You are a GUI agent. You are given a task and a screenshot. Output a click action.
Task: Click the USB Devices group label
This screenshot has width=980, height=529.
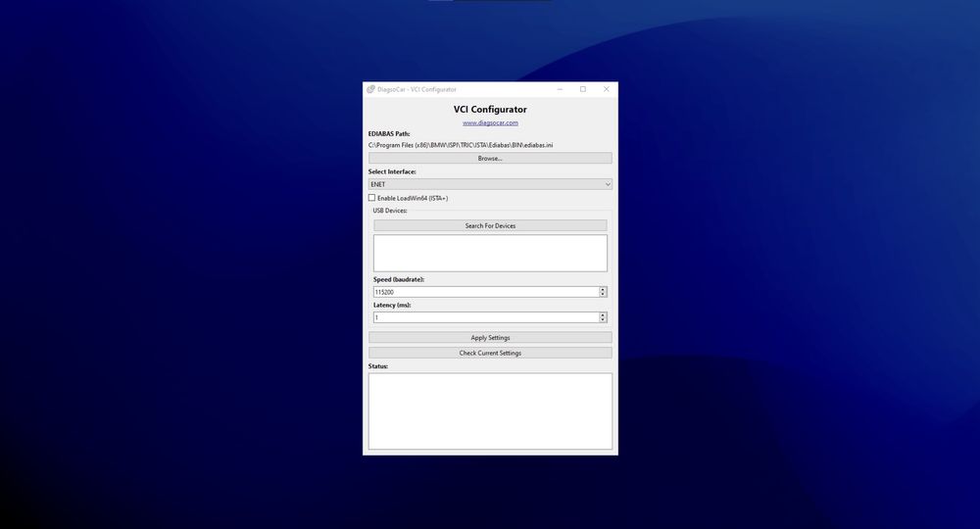click(390, 211)
